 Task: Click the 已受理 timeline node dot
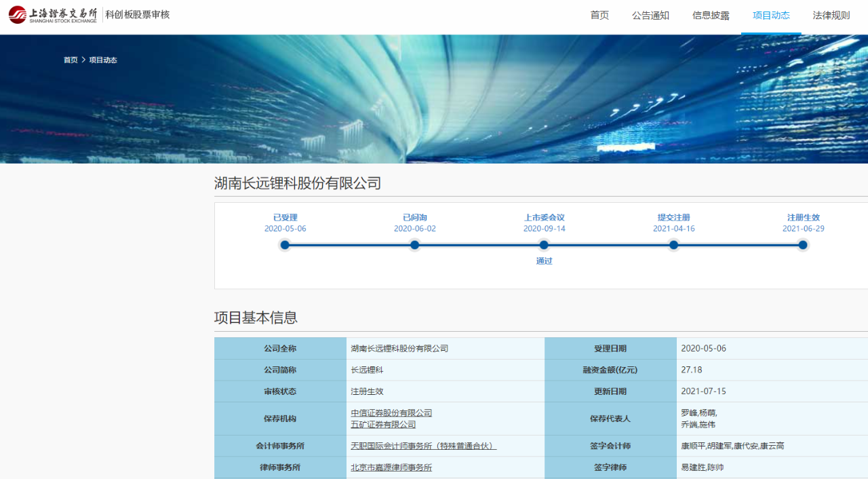coord(285,245)
